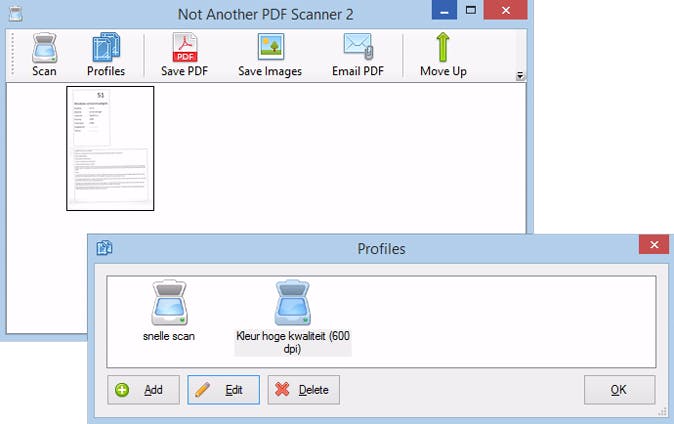Click the NAPS2 app icon in title bar
674x424 pixels.
coord(16,14)
